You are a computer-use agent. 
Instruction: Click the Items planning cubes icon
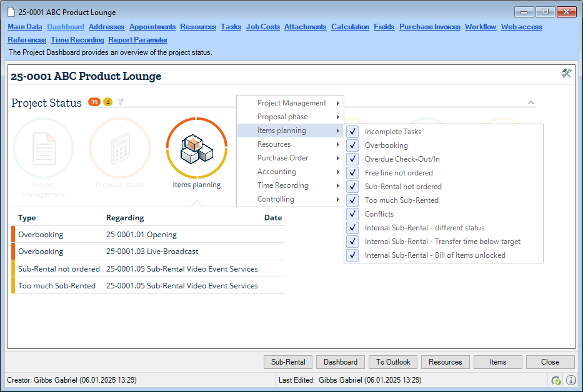pos(196,148)
